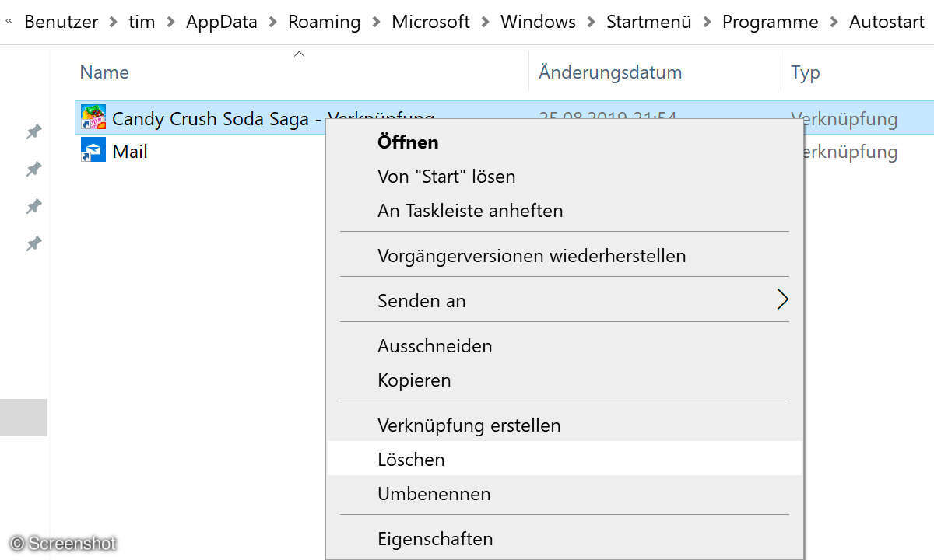The height and width of the screenshot is (560, 934).
Task: Go to Startmenü in the breadcrumb
Action: [x=649, y=22]
